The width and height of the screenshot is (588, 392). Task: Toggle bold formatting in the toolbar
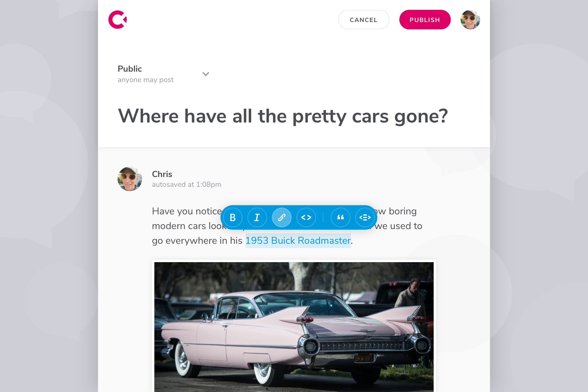pyautogui.click(x=233, y=217)
